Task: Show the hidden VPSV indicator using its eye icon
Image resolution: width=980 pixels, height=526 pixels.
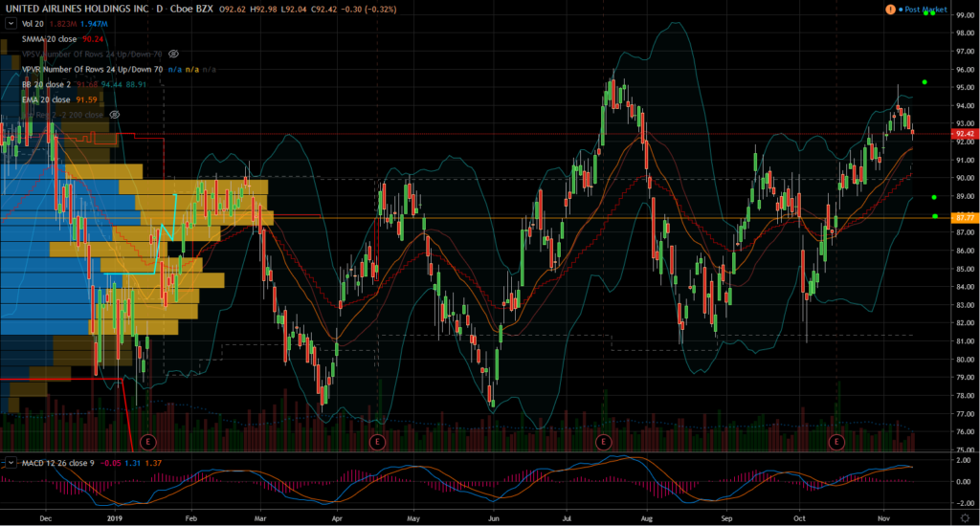Action: (174, 55)
